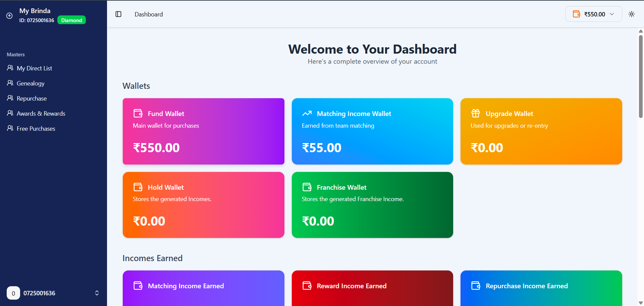Click the green Diamond rank badge
Image resolution: width=644 pixels, height=306 pixels.
pos(71,20)
